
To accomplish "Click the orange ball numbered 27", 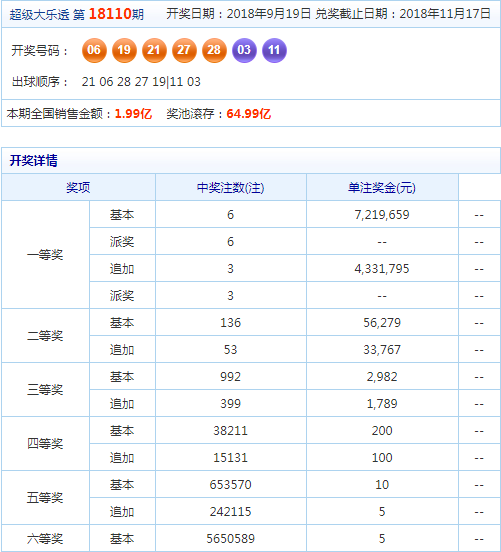I will (x=184, y=50).
